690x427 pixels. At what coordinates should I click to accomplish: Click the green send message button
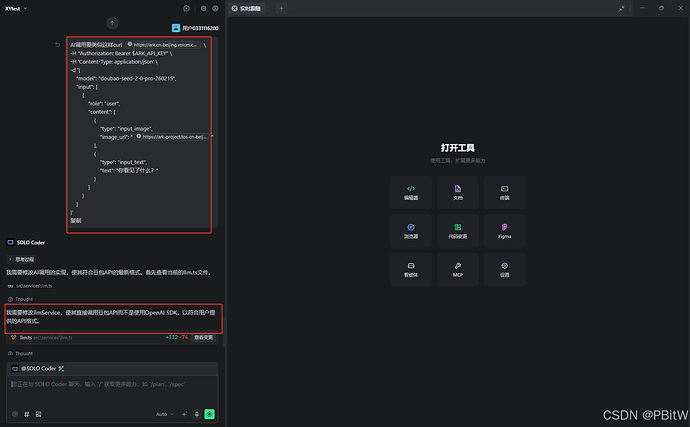[210, 413]
